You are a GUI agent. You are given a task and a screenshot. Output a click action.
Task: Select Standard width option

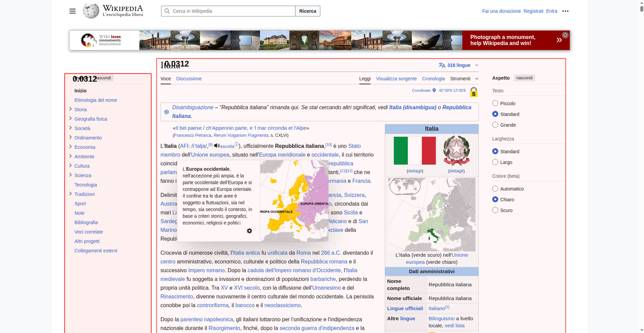[x=495, y=151]
